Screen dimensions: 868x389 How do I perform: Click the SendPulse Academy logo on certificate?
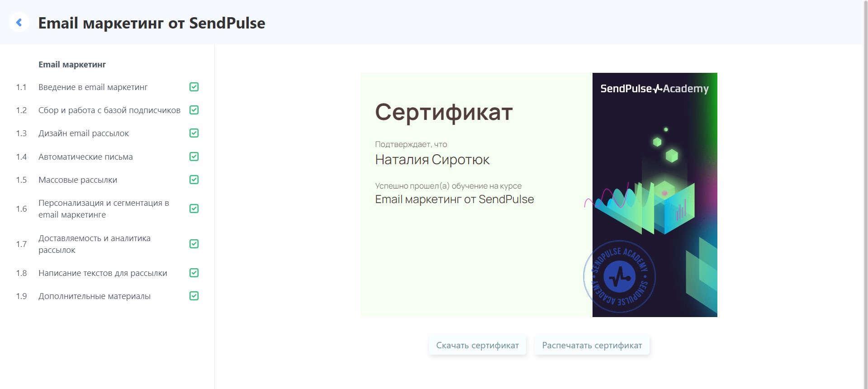(x=655, y=89)
